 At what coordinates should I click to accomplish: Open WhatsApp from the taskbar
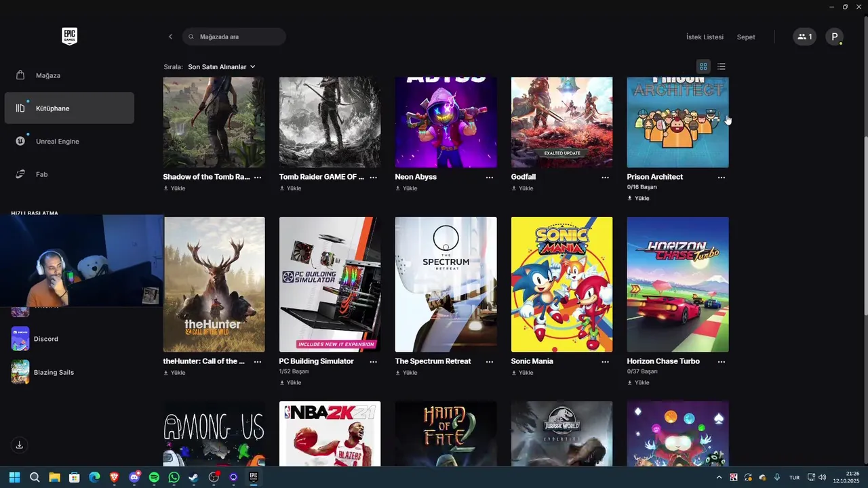click(174, 477)
